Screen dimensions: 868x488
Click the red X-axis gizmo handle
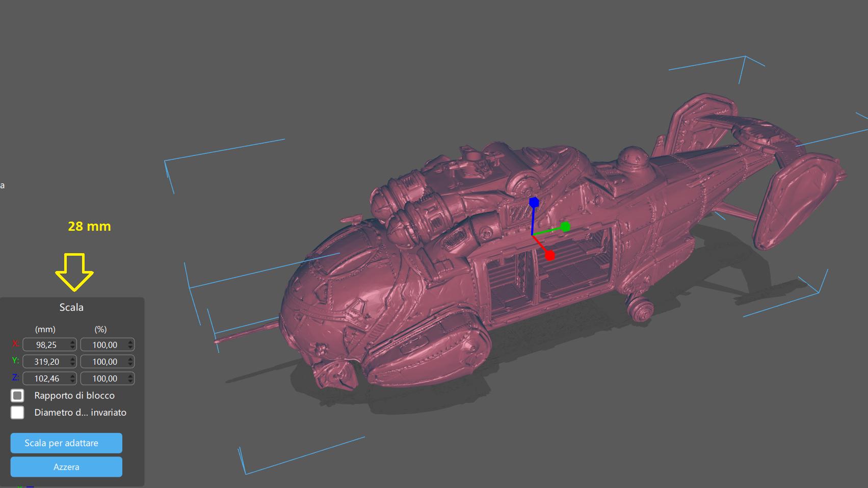click(x=549, y=255)
